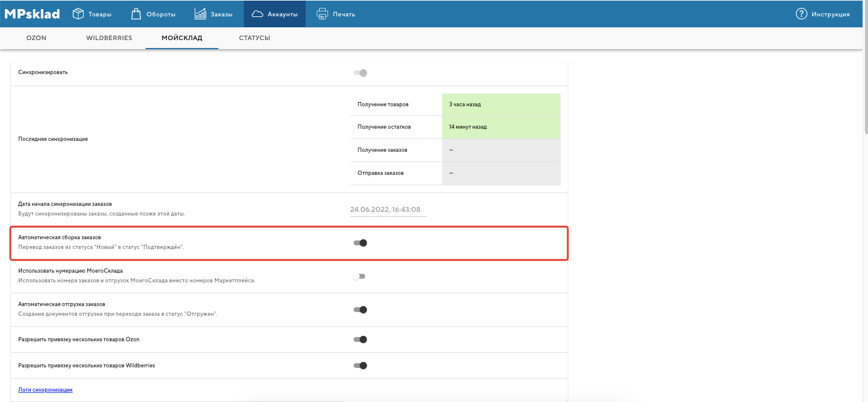Click the Печать printer icon
Image resolution: width=868 pixels, height=402 pixels.
point(323,13)
